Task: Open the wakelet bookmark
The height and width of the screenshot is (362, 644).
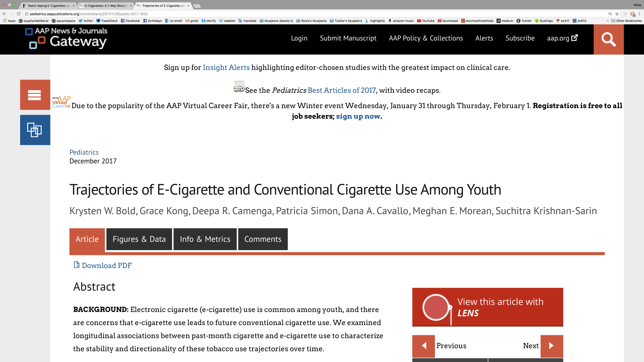Action: pos(227,21)
